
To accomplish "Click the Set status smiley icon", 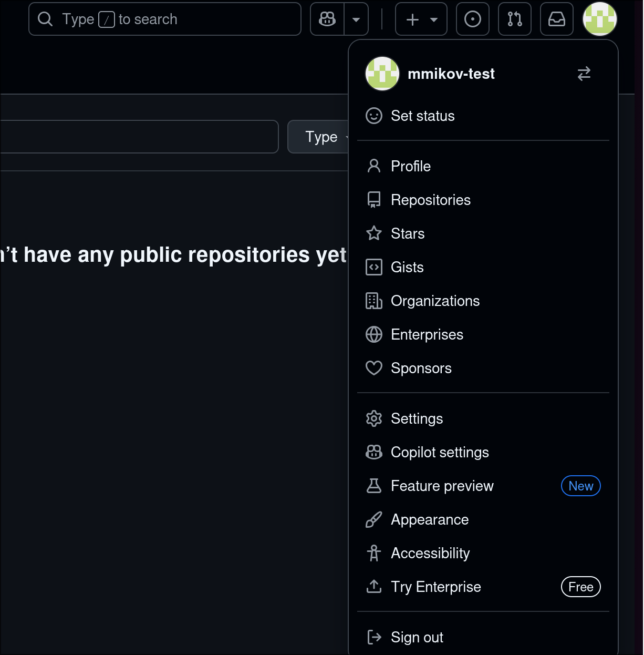I will pyautogui.click(x=374, y=116).
